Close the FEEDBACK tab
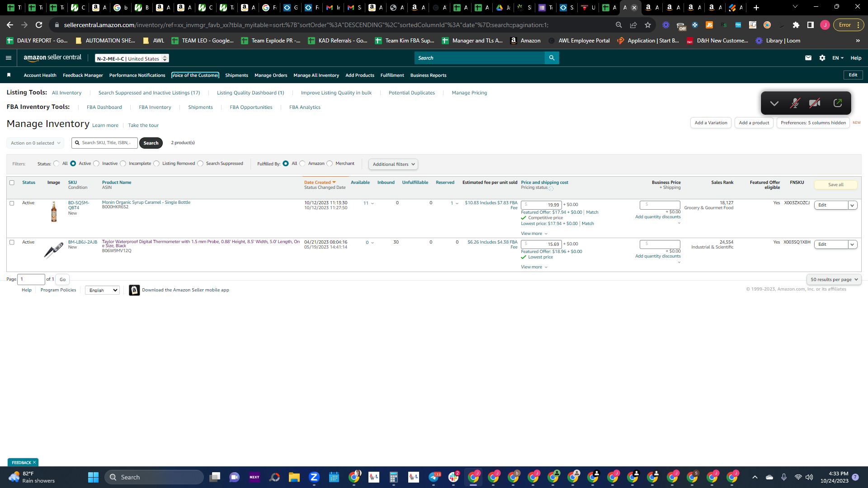 pyautogui.click(x=34, y=462)
